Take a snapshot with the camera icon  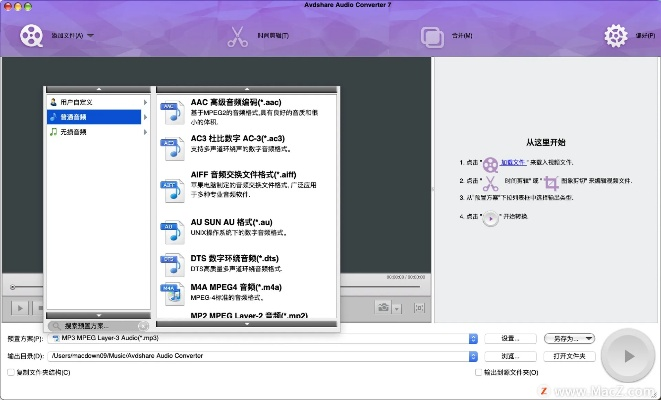(x=383, y=307)
